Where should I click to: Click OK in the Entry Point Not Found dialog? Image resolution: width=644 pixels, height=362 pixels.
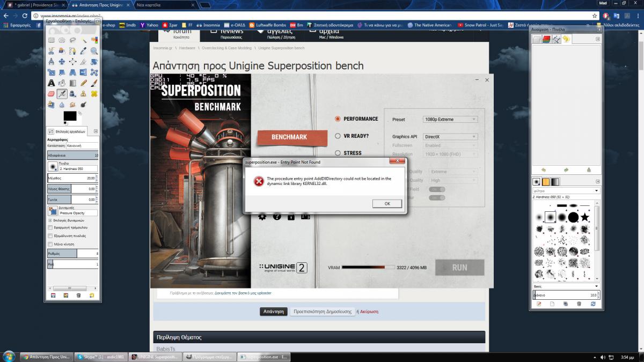tap(387, 203)
